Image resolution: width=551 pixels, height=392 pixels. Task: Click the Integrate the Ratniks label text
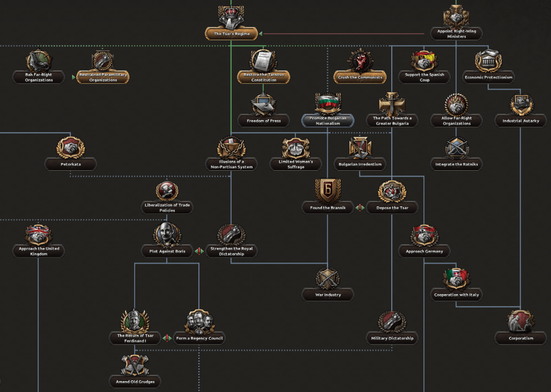pos(457,164)
